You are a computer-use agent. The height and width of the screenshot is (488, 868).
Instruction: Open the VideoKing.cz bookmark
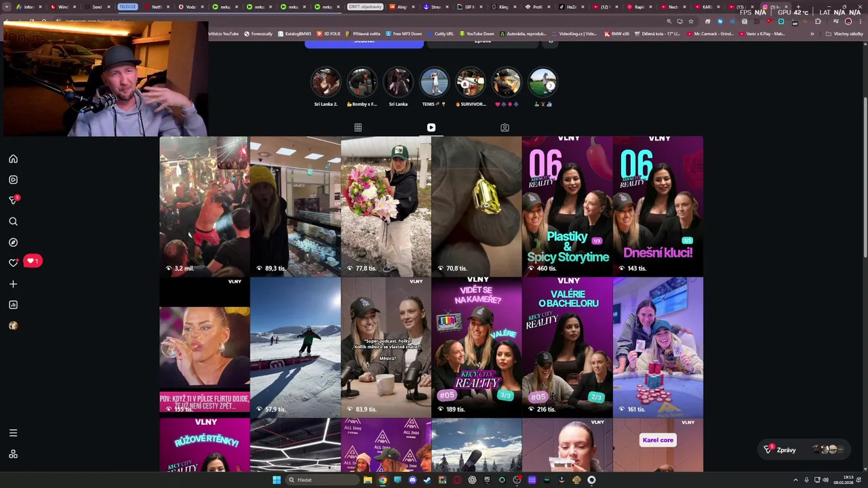tap(574, 33)
